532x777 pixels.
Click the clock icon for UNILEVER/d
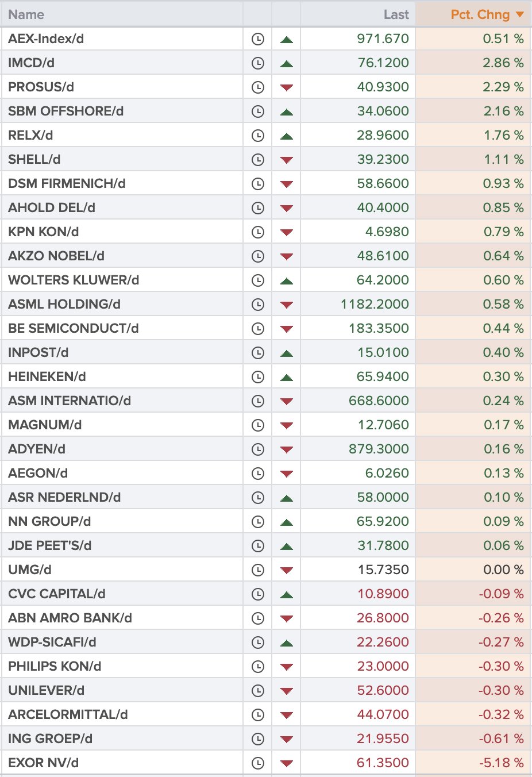[x=258, y=691]
